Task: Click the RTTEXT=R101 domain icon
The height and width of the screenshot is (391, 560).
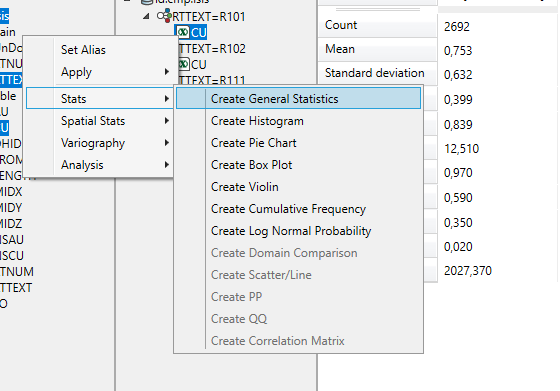Action: coord(164,16)
